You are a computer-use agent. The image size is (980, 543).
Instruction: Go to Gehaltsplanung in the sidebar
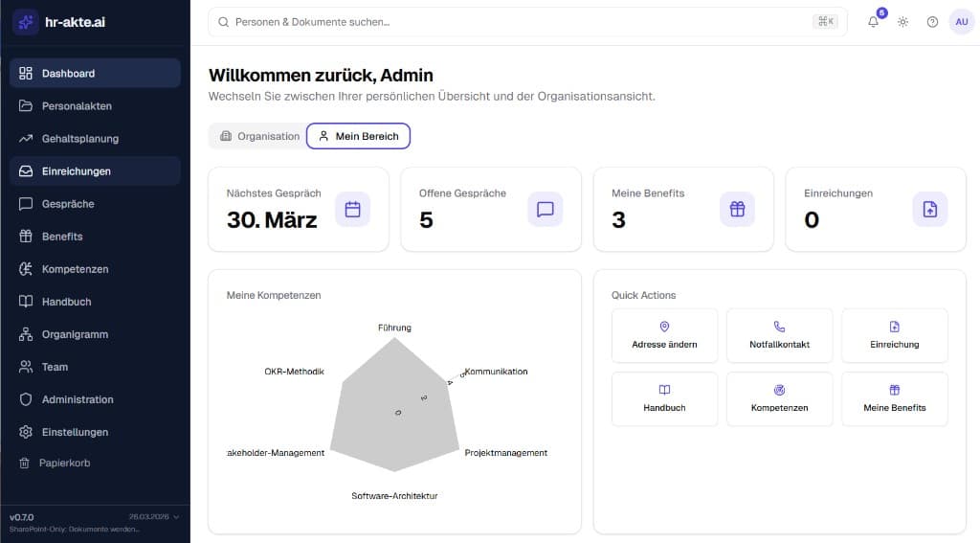(80, 139)
